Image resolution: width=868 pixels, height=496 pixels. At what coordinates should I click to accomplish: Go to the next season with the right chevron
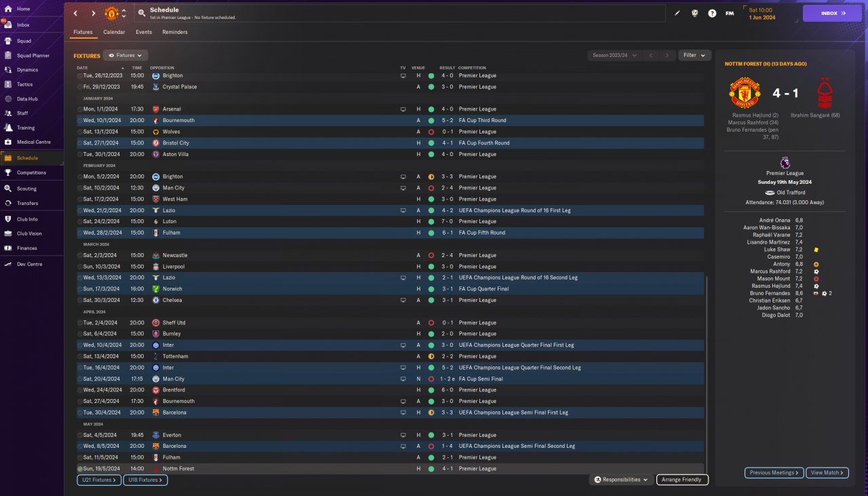[668, 56]
